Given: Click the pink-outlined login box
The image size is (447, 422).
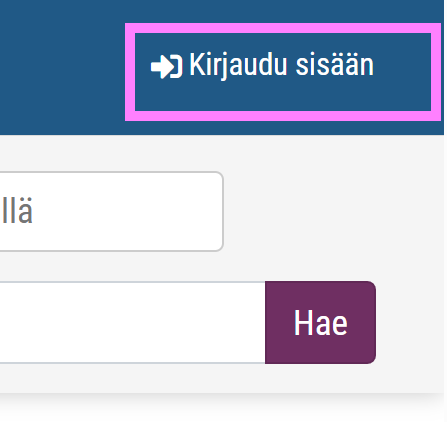Looking at the screenshot, I should 283,72.
